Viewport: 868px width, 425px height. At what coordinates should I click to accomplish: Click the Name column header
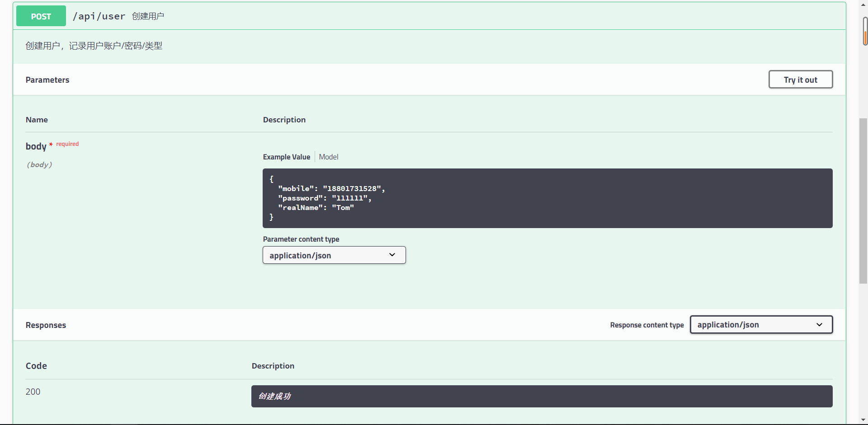pyautogui.click(x=37, y=120)
